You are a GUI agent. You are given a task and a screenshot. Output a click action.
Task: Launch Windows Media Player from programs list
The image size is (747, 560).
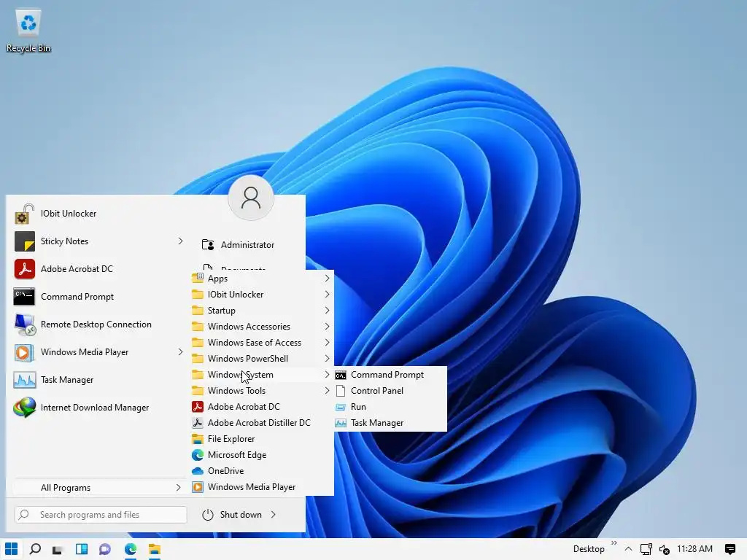pos(261,486)
